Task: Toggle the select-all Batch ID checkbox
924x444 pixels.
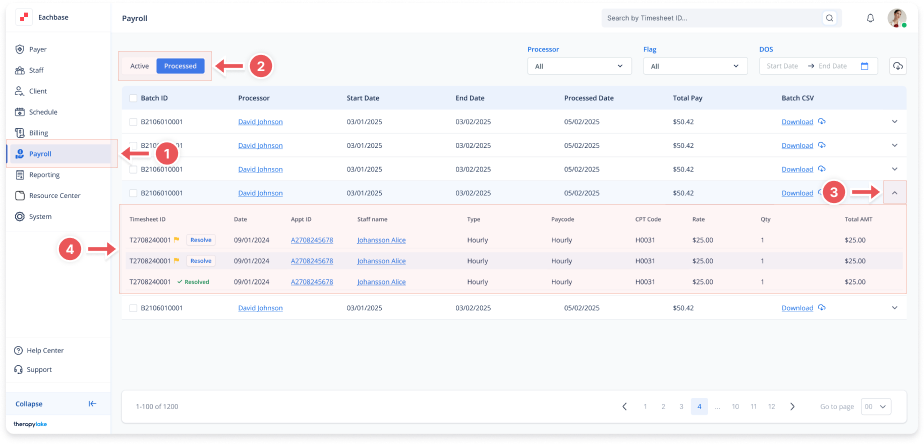Action: click(133, 98)
